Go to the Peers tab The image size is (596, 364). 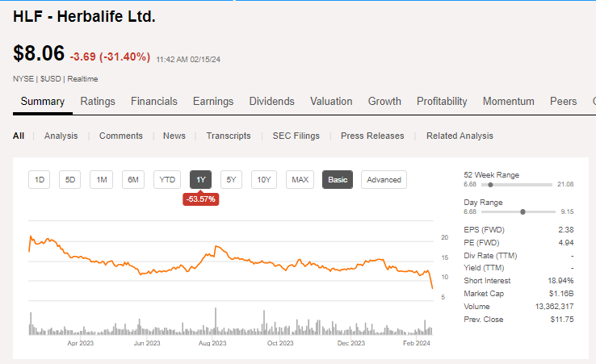(564, 102)
